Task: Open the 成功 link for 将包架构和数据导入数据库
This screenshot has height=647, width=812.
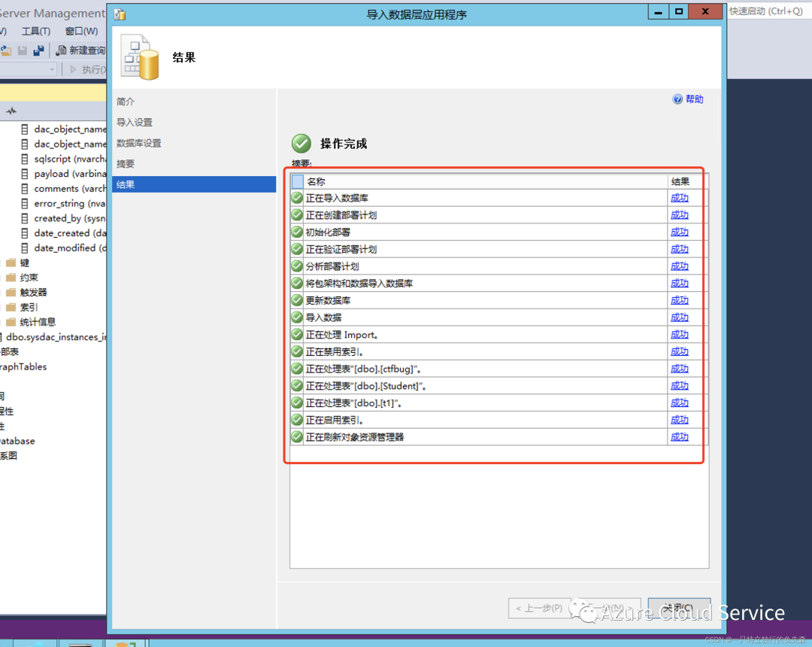Action: 680,284
